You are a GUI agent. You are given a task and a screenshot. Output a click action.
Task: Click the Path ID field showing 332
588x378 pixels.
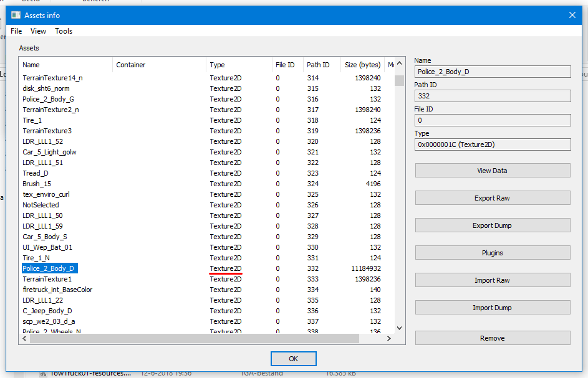(x=493, y=96)
